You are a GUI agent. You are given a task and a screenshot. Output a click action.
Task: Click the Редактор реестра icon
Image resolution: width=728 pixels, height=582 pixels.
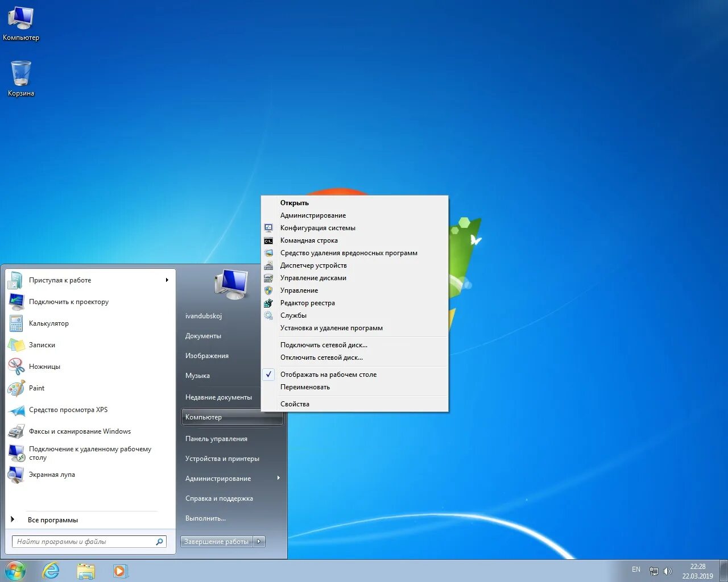(x=268, y=303)
